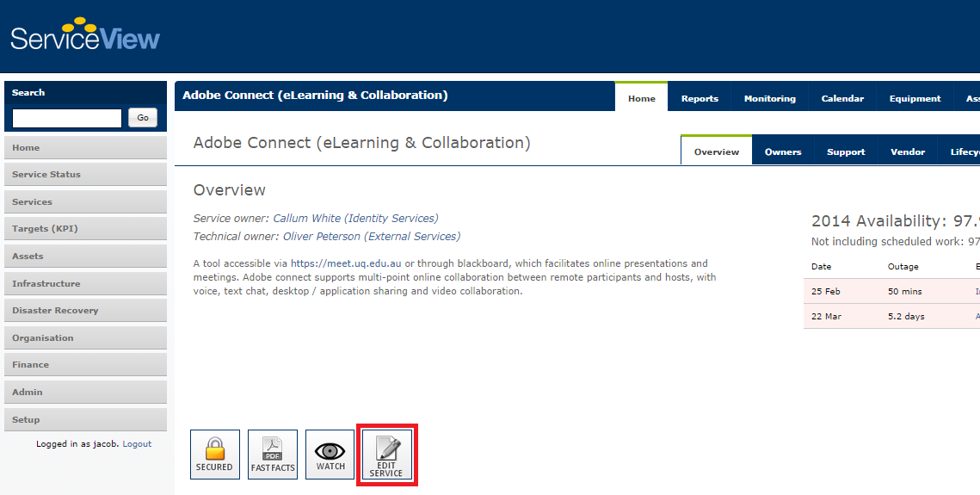This screenshot has width=980, height=495.
Task: Open Disaster Recovery sidebar item
Action: point(86,311)
